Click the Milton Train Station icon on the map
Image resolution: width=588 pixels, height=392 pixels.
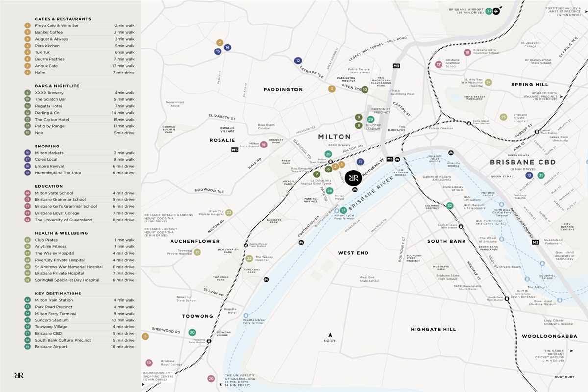(x=331, y=161)
